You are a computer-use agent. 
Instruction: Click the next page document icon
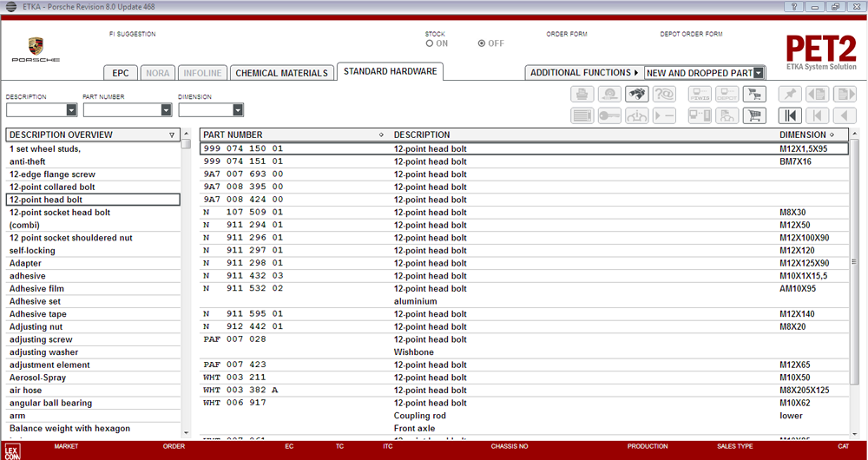(x=845, y=94)
